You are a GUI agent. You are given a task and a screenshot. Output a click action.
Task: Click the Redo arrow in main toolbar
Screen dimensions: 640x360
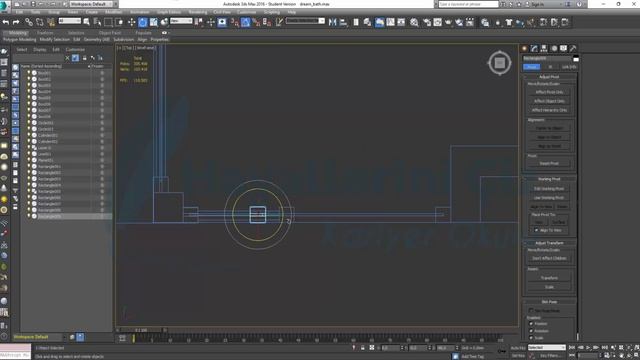tap(16, 22)
